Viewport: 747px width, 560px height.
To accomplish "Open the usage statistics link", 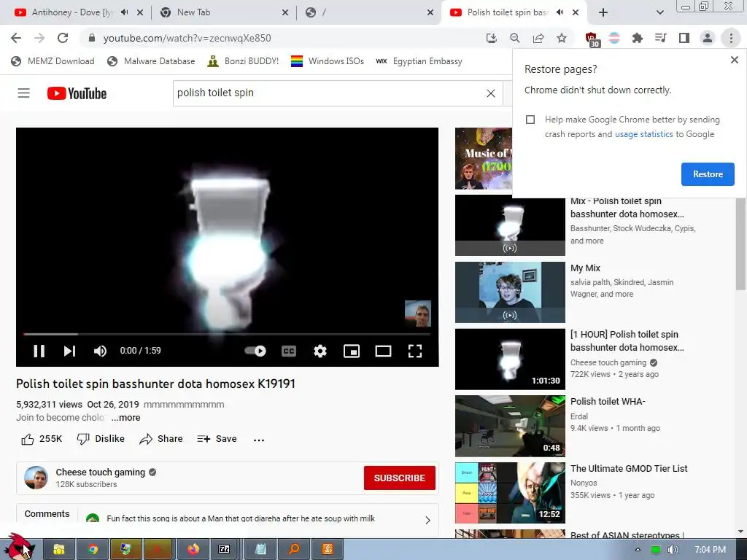I will [x=643, y=134].
